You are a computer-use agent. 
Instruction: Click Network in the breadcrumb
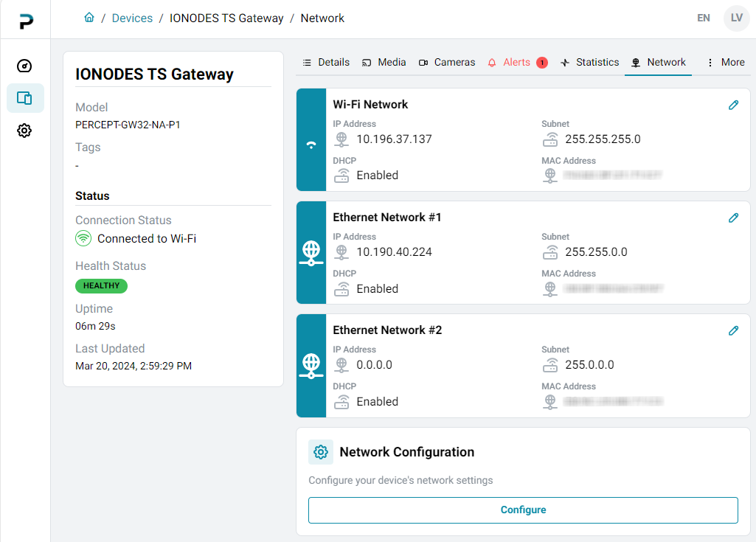click(322, 18)
